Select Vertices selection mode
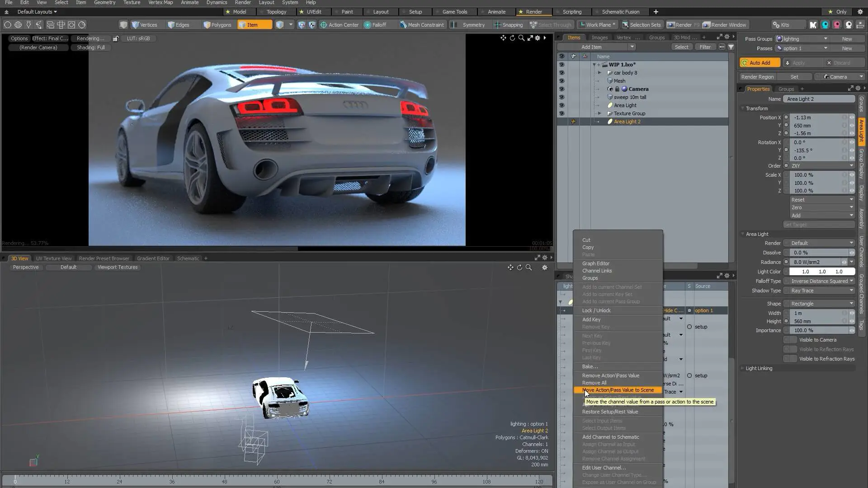Viewport: 868px width, 488px height. [x=145, y=25]
